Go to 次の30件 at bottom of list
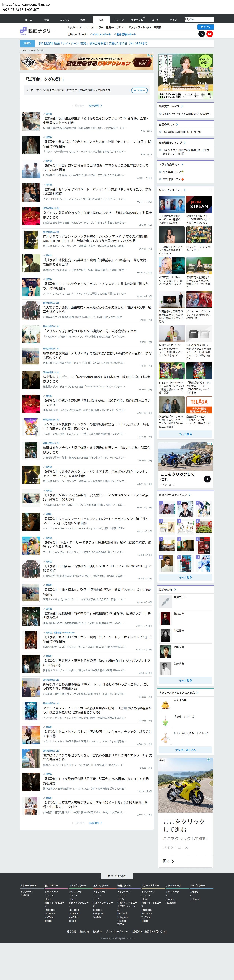Image resolution: width=234 pixels, height=980 pixels. (x=95, y=823)
